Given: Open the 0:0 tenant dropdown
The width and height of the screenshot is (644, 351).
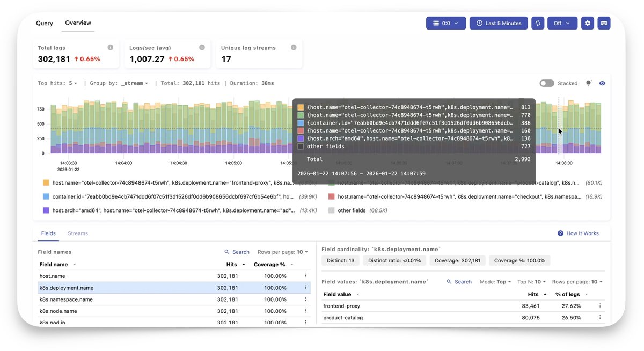Looking at the screenshot, I should pos(446,23).
